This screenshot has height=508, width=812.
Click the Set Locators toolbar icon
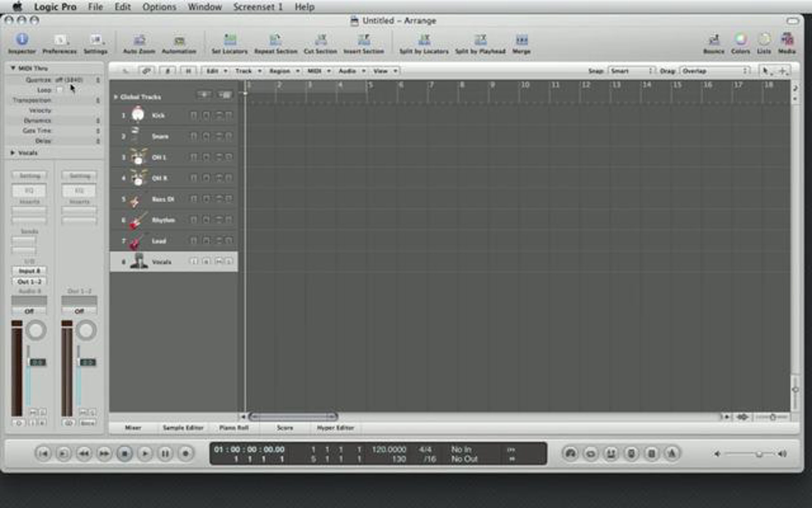[230, 40]
